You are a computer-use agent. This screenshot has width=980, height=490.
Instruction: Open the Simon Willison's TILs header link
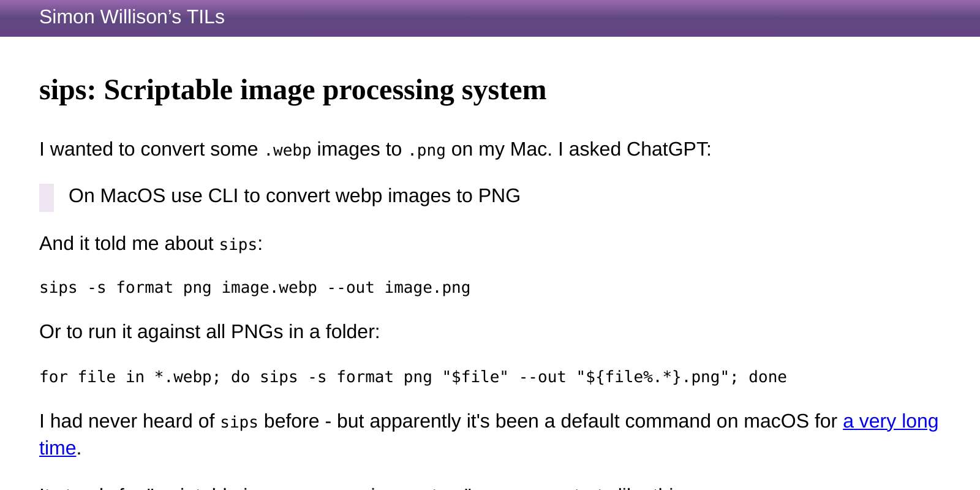click(131, 17)
